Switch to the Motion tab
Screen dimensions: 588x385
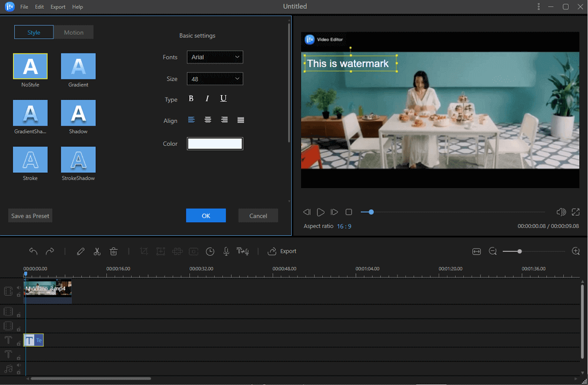[73, 32]
